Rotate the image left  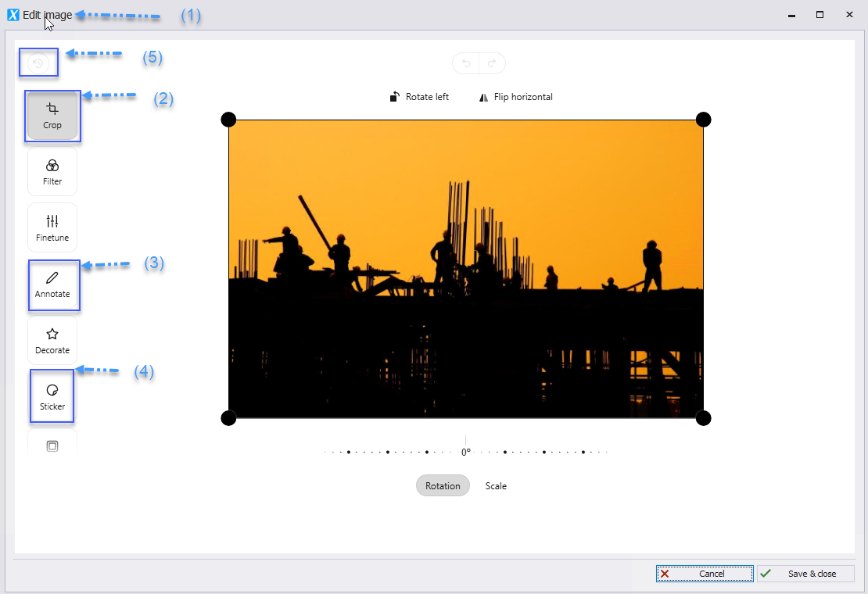(x=419, y=97)
